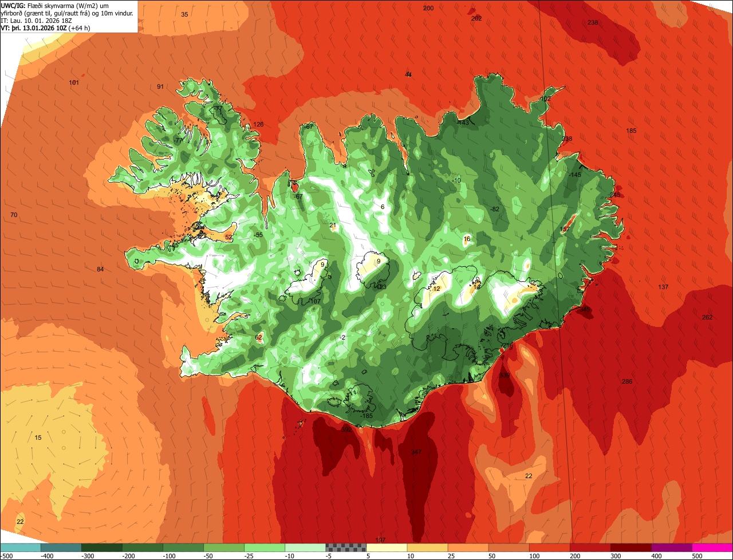Click the value 16 in the eastern highlands

pyautogui.click(x=467, y=239)
